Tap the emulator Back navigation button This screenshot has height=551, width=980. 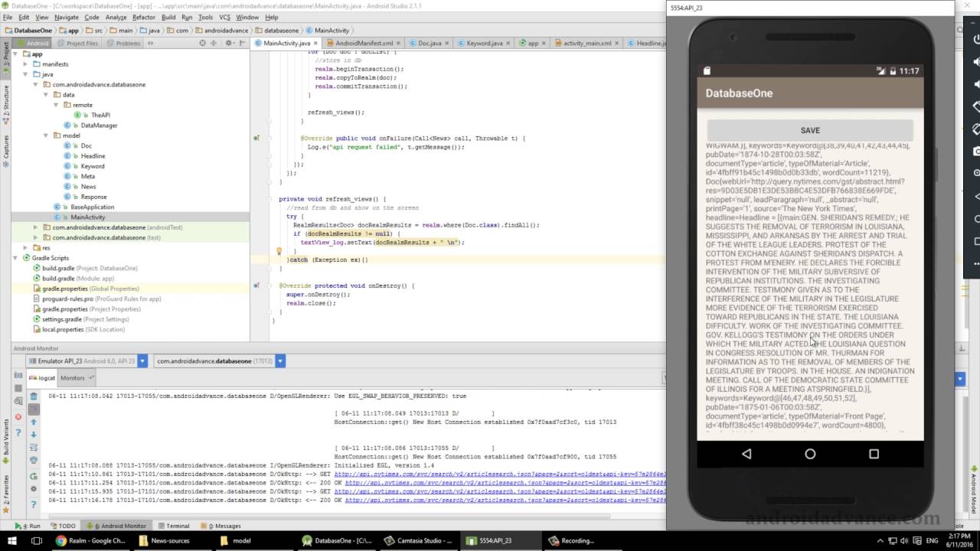point(746,454)
